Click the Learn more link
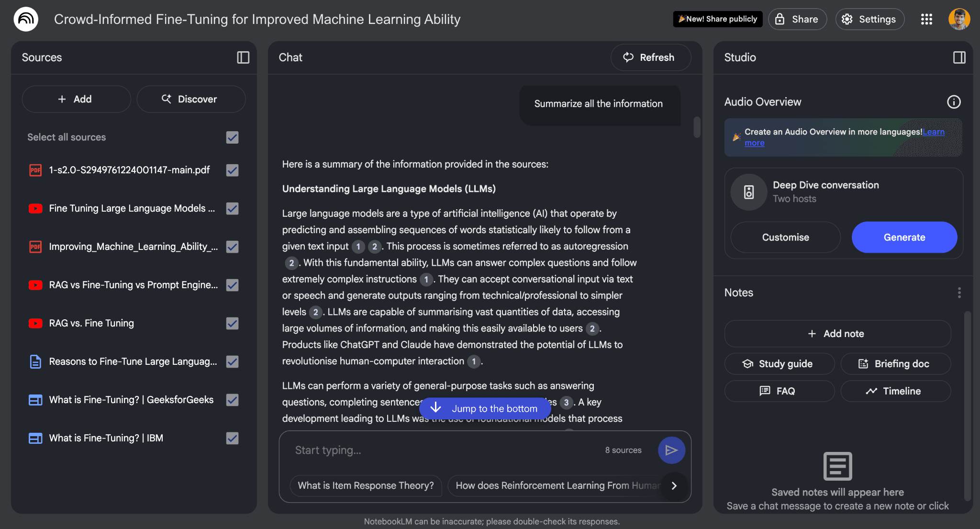The width and height of the screenshot is (980, 529). pyautogui.click(x=933, y=132)
